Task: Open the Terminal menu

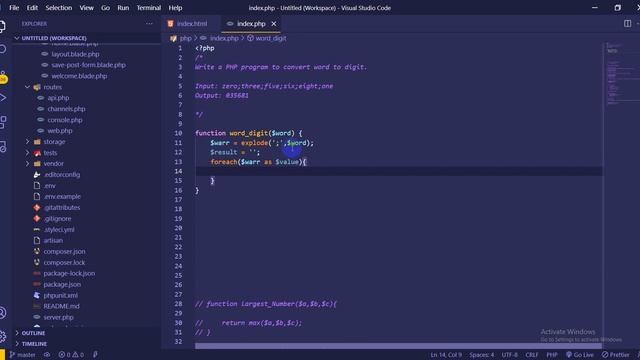Action: click(x=149, y=8)
